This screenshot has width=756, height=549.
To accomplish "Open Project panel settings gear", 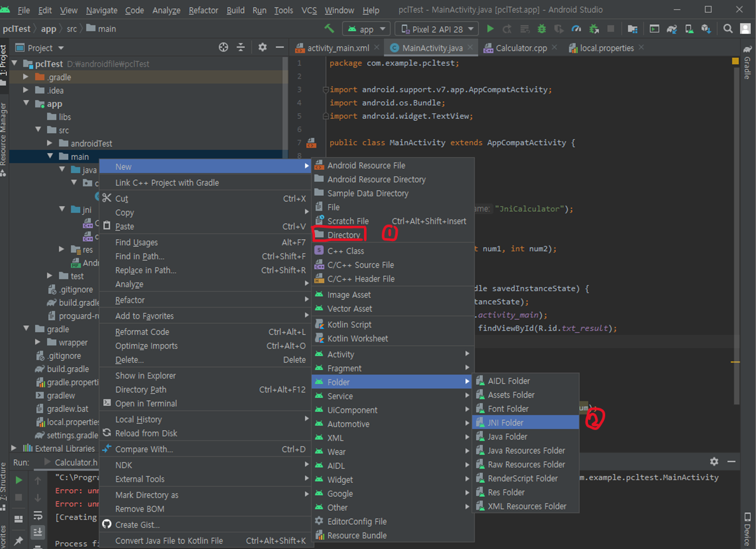I will click(x=262, y=47).
